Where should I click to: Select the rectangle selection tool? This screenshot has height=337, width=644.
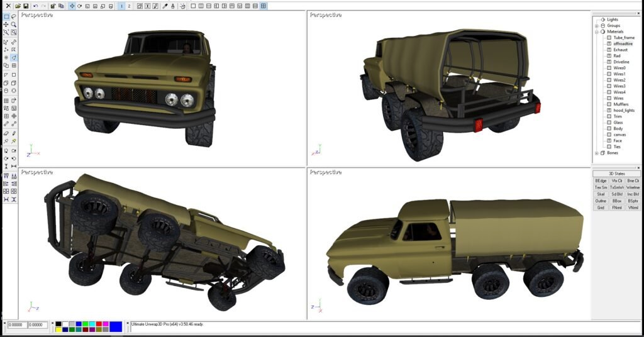pyautogui.click(x=6, y=17)
